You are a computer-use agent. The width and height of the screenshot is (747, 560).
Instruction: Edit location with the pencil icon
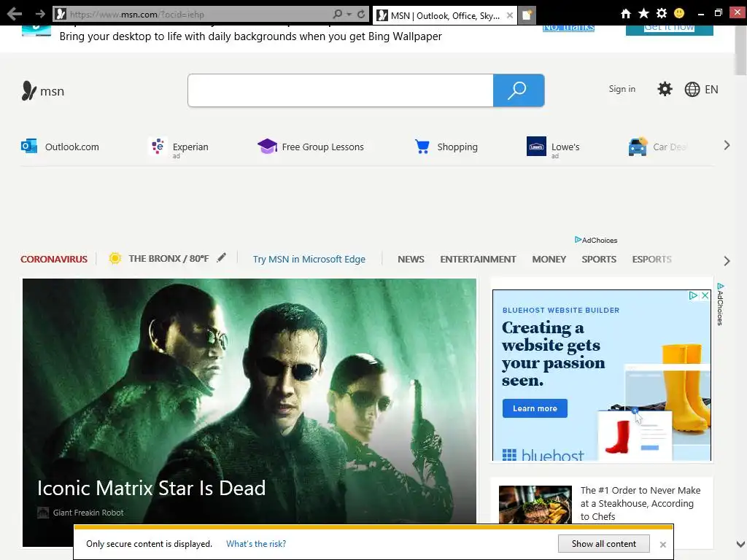coord(222,257)
